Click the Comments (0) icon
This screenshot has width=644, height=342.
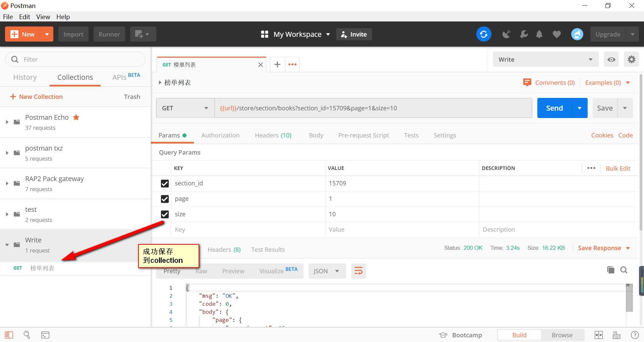click(527, 82)
